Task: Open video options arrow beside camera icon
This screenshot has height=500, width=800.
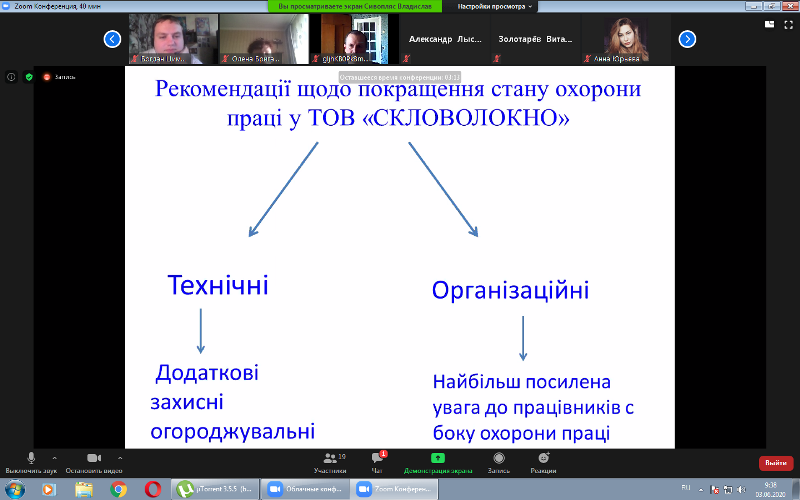Action: coord(120,458)
